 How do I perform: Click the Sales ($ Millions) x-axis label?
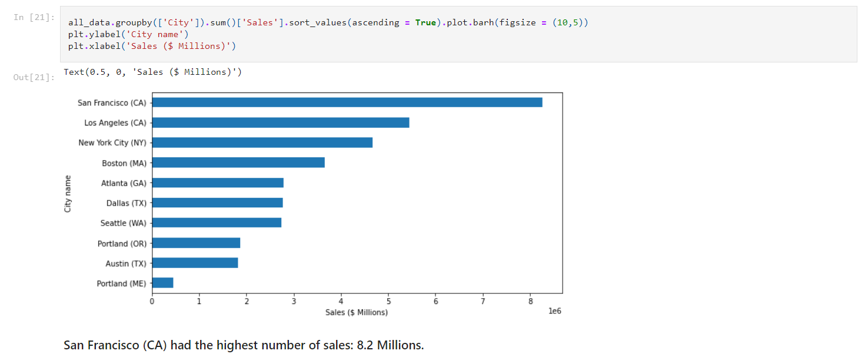357,312
